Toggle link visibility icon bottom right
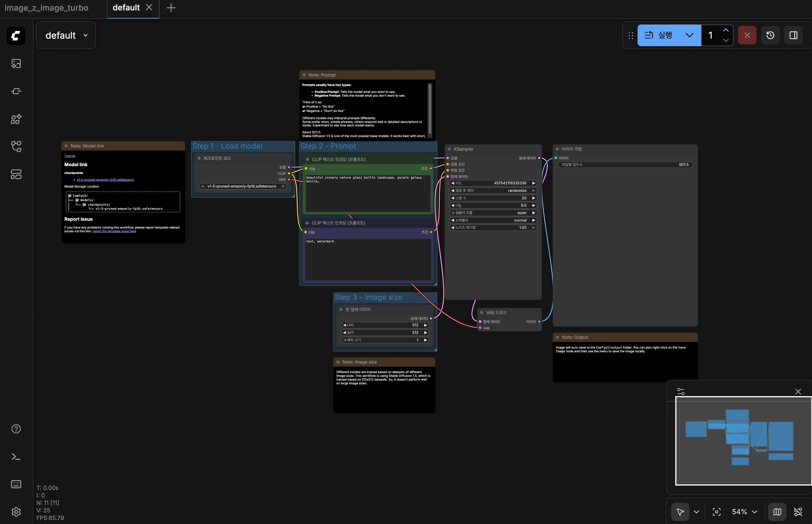The height and width of the screenshot is (524, 812). pyautogui.click(x=798, y=512)
